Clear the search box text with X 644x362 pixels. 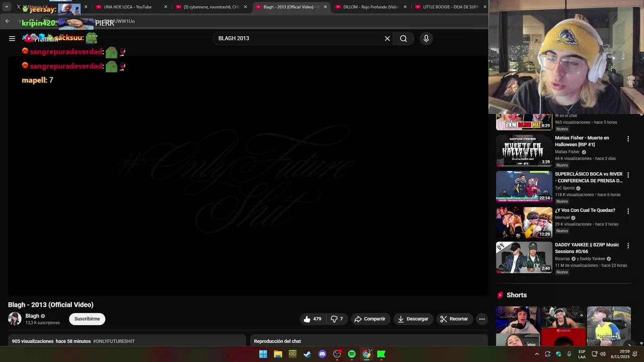click(x=387, y=38)
